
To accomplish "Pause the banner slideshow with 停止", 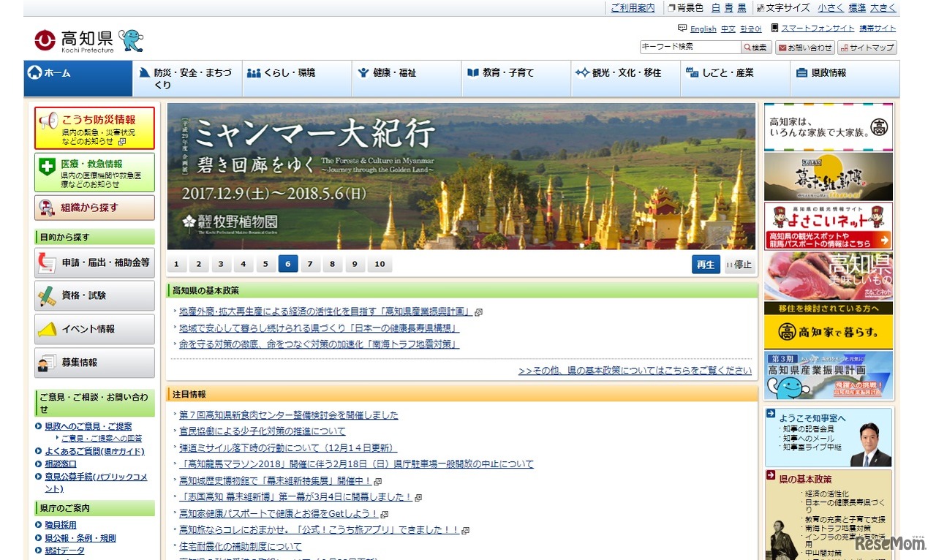I will coord(739,265).
